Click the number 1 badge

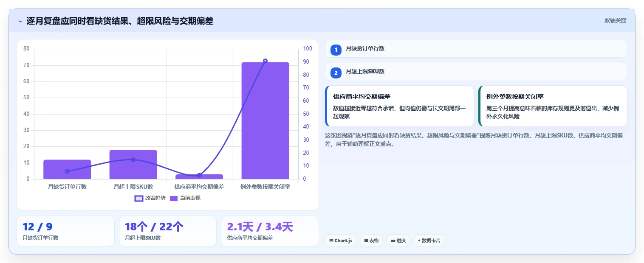click(x=336, y=50)
